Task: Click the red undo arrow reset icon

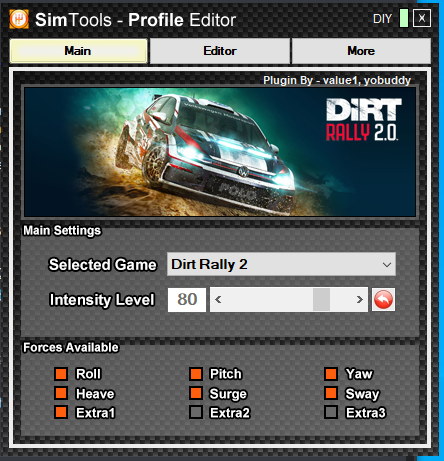Action: (383, 300)
